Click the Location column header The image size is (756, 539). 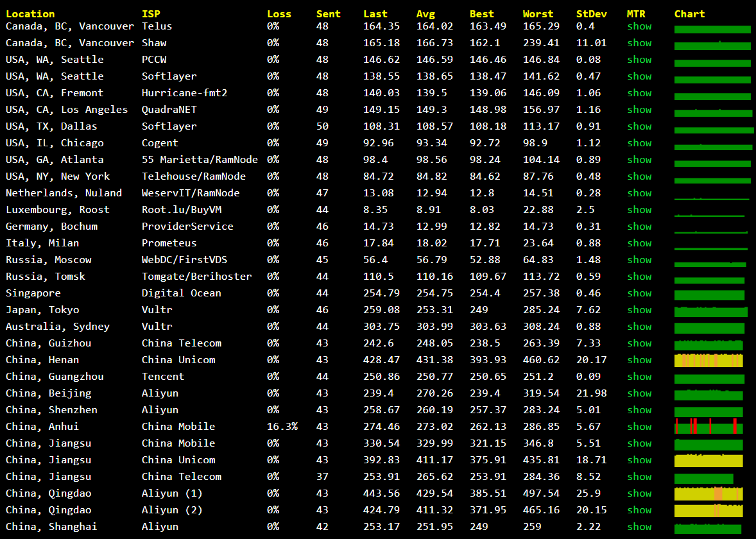tap(30, 14)
